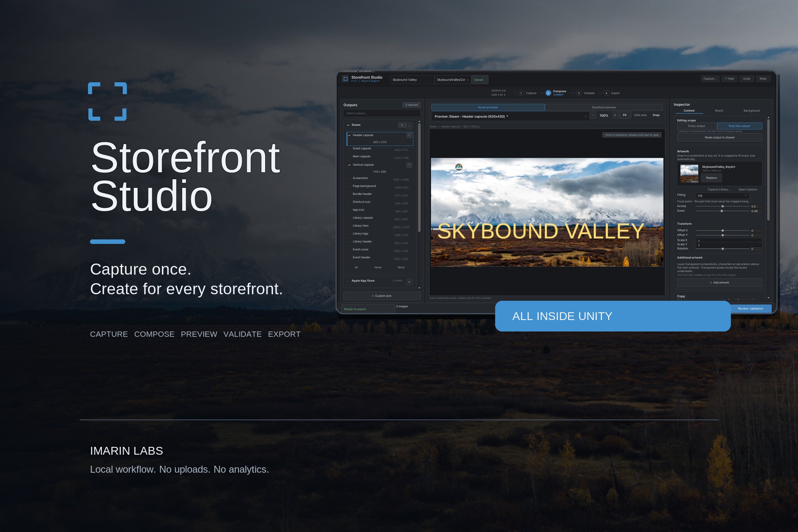Click the Undo button
798x532 pixels.
tap(746, 79)
